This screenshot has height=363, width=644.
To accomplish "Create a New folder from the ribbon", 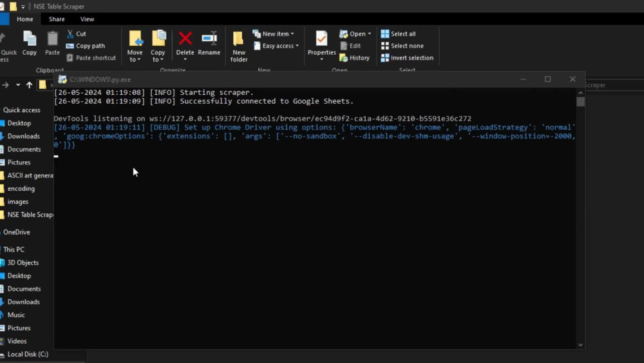I will 239,46.
